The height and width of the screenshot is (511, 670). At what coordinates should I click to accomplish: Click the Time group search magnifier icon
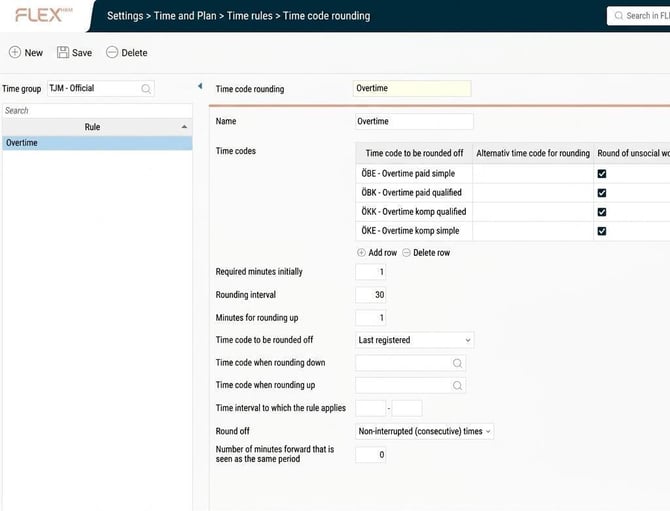(x=146, y=88)
